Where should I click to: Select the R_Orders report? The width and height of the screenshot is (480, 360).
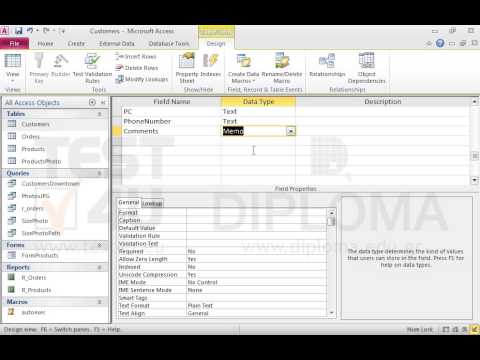pos(33,278)
